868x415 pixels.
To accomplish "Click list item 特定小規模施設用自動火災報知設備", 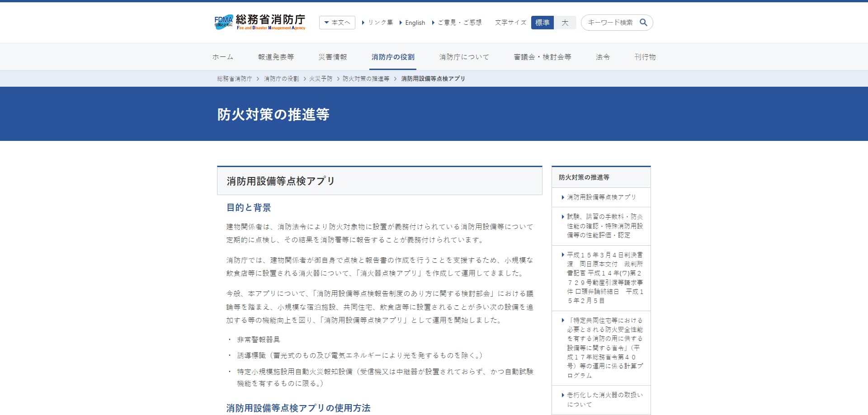I will 385,378.
